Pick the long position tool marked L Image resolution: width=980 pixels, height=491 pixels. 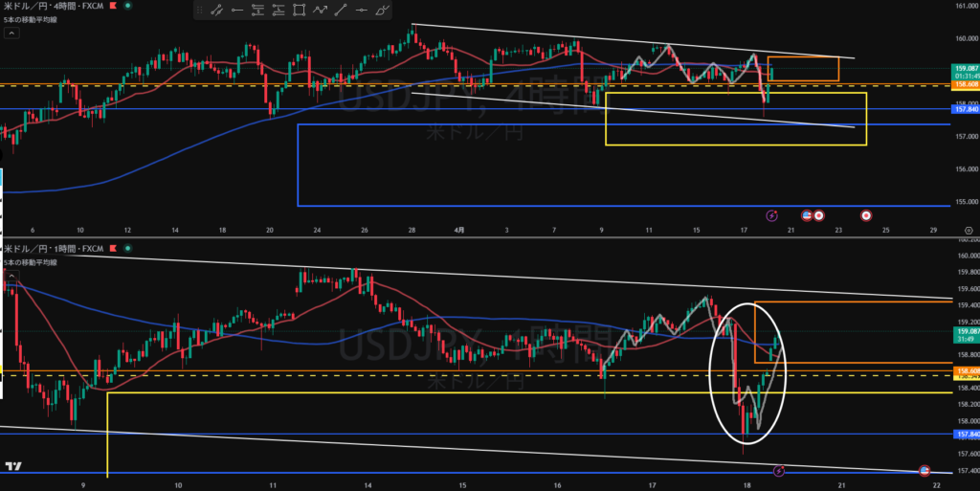click(x=278, y=11)
